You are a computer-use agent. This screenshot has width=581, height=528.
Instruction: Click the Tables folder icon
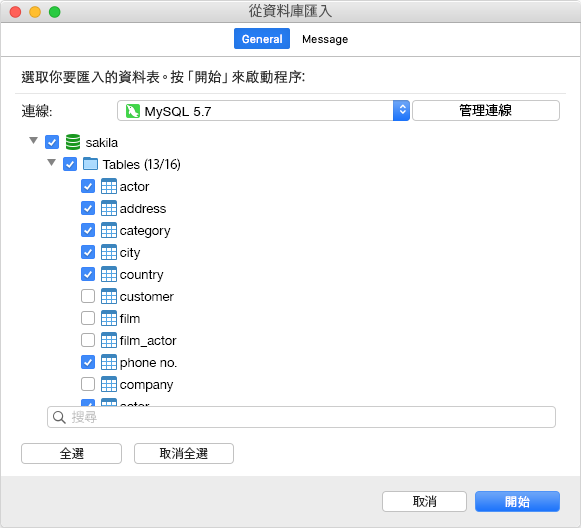pos(90,164)
